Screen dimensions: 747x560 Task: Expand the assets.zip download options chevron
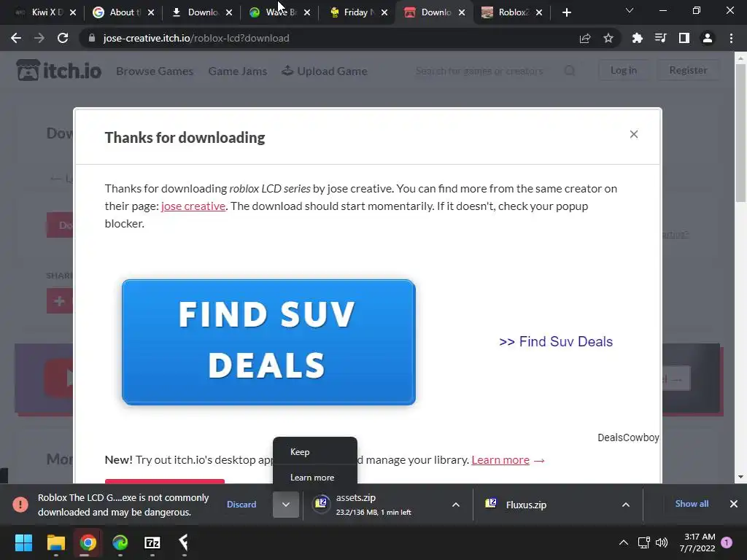[x=456, y=505]
